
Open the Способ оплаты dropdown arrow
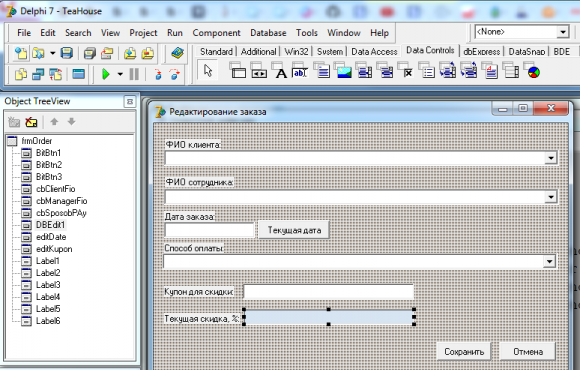pos(549,262)
